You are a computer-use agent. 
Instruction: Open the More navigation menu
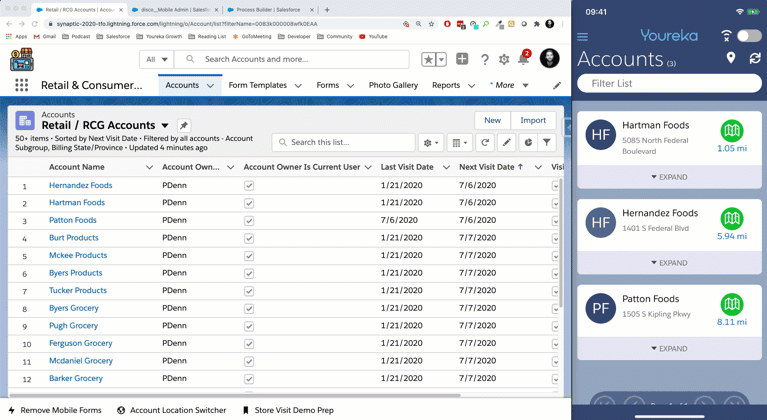coord(509,85)
